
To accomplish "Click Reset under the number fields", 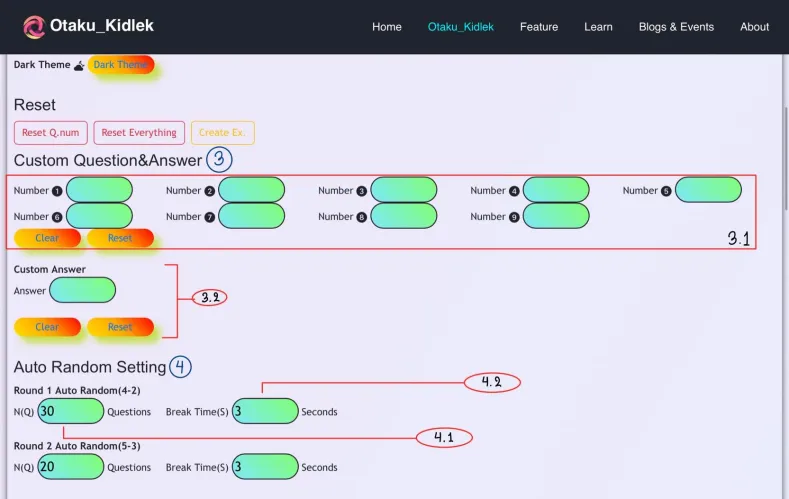I will 120,238.
